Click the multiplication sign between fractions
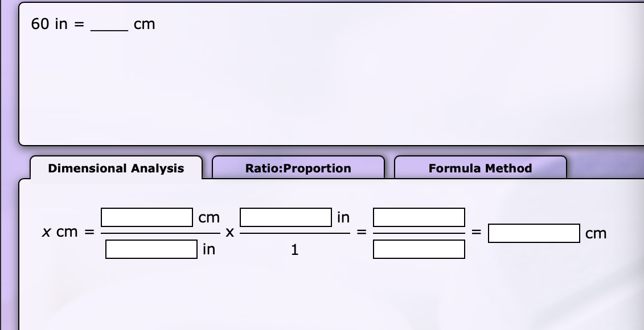Screen dimensions: 644x330 229,232
